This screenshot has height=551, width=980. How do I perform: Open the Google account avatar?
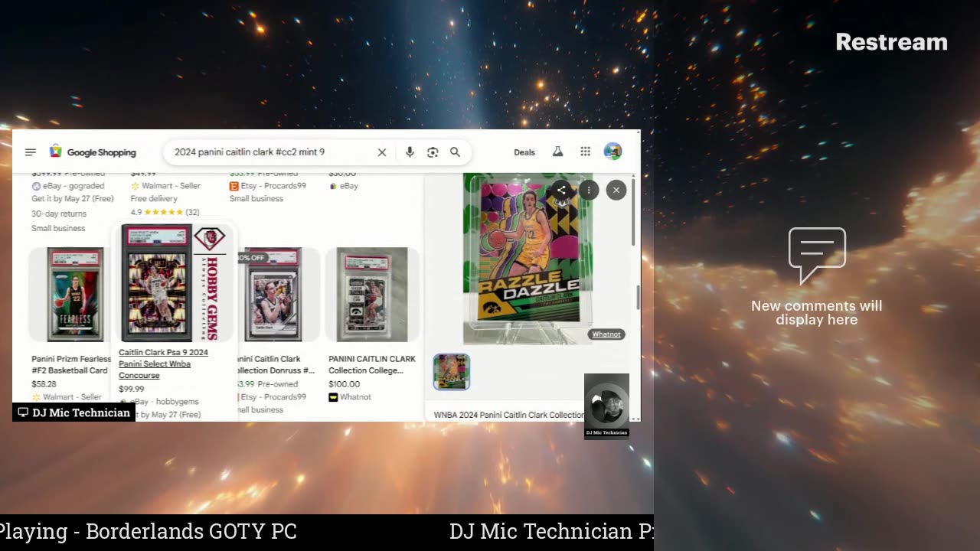612,152
